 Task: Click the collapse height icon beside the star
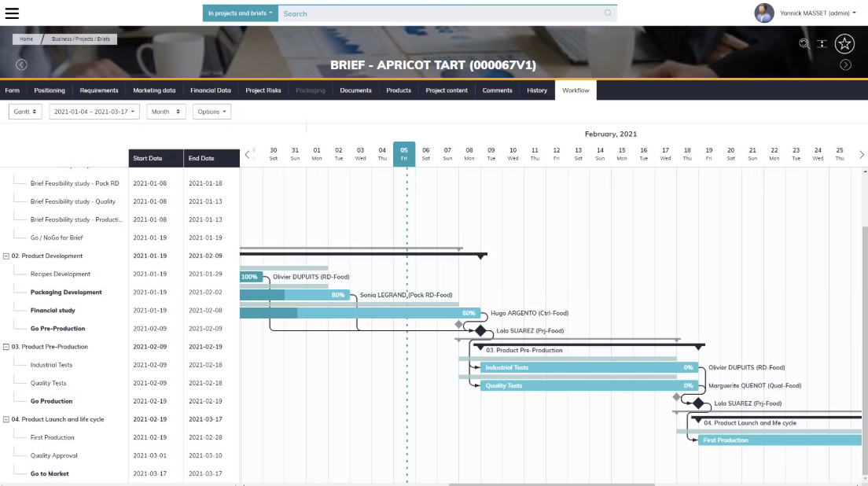(822, 44)
